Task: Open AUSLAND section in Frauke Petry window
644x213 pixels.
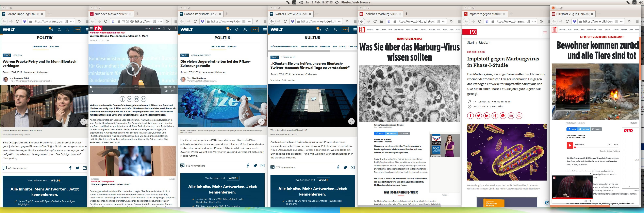Action: [x=54, y=47]
